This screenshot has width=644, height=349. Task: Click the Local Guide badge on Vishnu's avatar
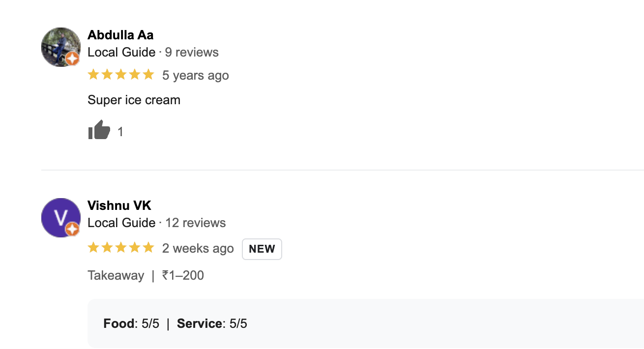coord(73,229)
